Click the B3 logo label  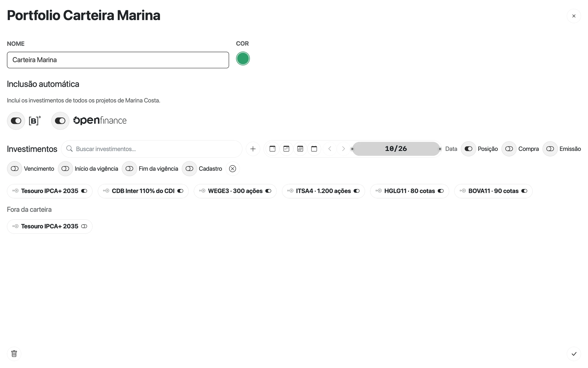35,120
